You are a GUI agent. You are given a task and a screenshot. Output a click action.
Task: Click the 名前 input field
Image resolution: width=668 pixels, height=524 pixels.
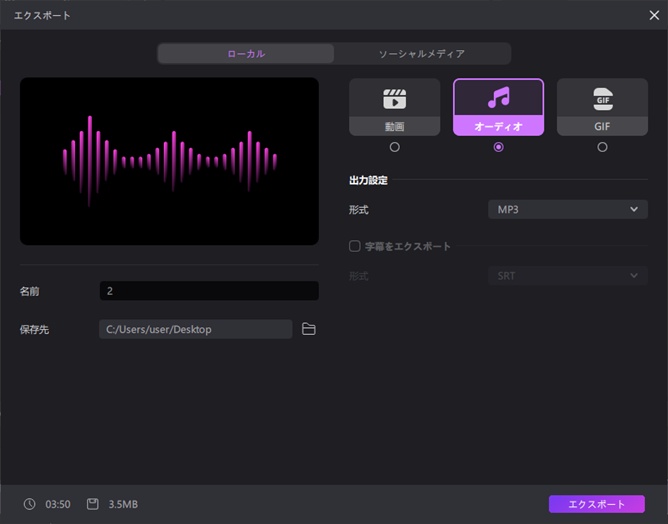click(x=209, y=291)
